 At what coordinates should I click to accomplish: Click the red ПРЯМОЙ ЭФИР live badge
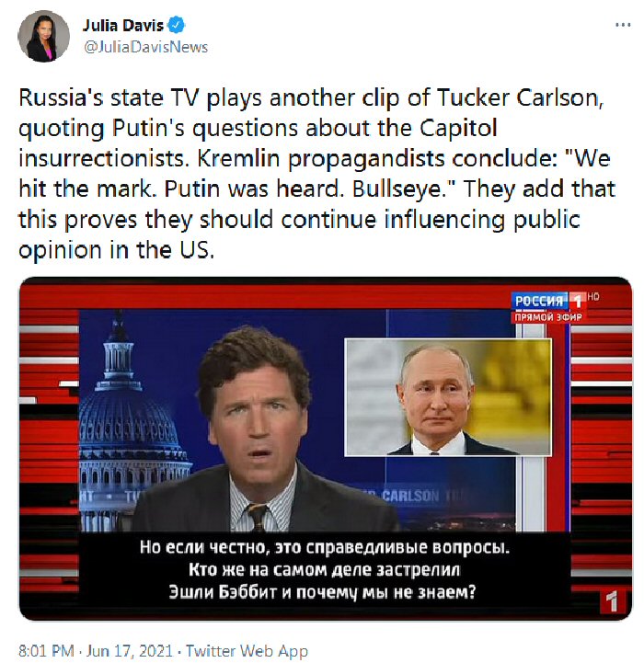pos(548,317)
